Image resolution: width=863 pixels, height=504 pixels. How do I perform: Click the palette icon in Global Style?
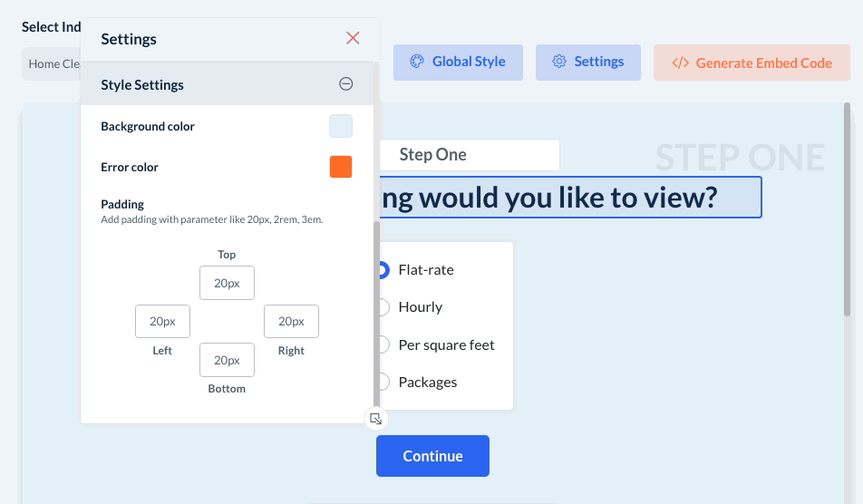coord(417,62)
